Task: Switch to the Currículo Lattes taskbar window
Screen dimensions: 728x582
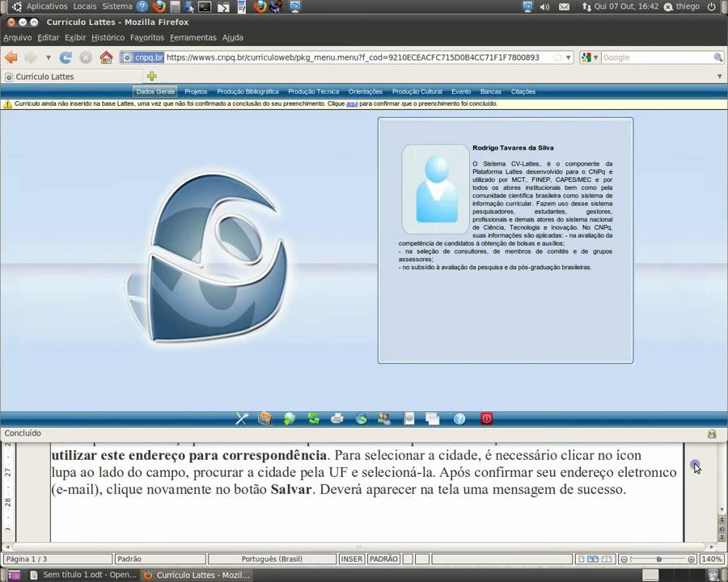Action: [x=197, y=575]
